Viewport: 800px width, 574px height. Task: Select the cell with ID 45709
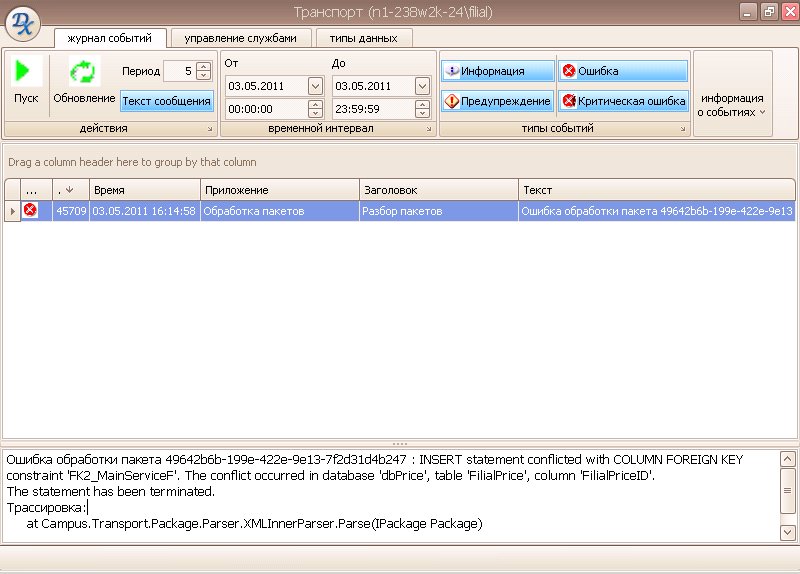(71, 211)
